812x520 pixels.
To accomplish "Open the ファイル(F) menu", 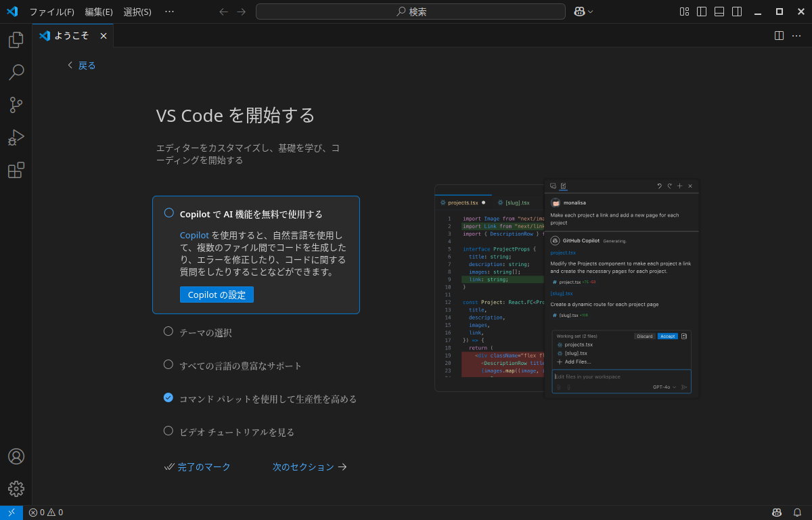I will pos(51,12).
